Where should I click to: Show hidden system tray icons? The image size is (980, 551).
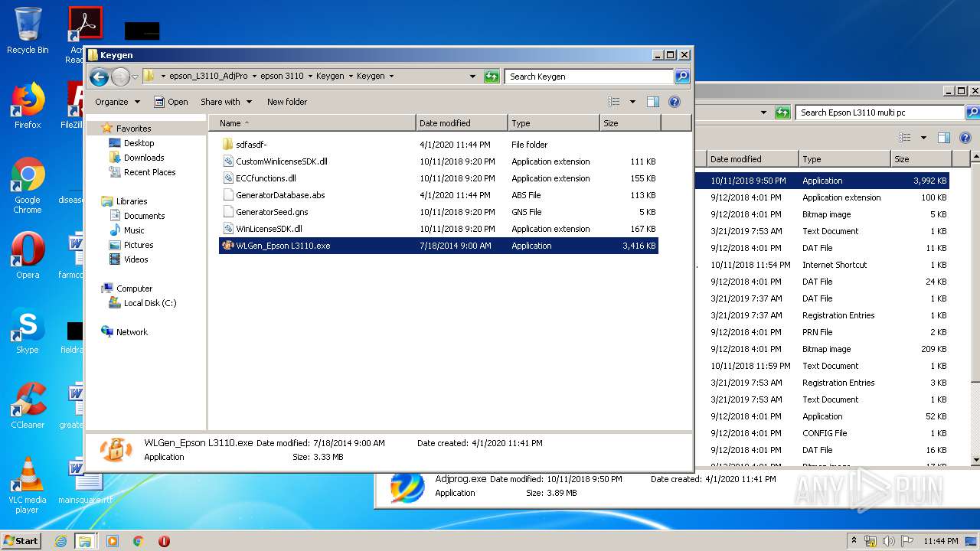pyautogui.click(x=854, y=541)
